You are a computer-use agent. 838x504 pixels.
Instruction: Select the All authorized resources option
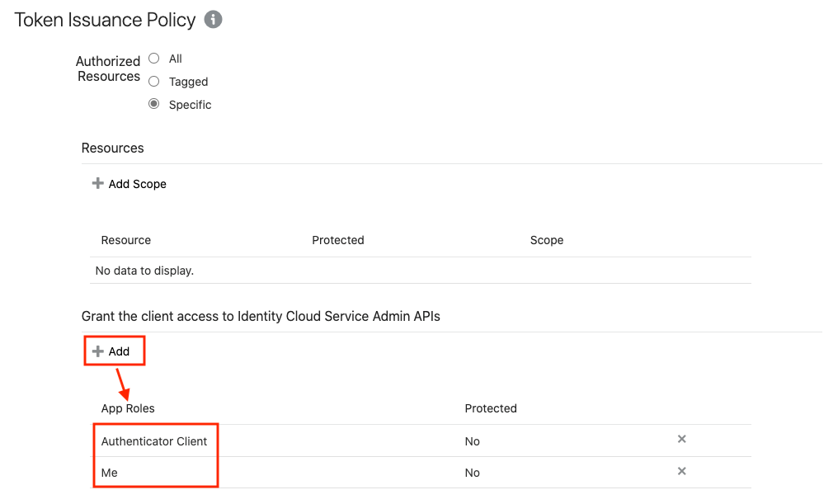pos(154,59)
